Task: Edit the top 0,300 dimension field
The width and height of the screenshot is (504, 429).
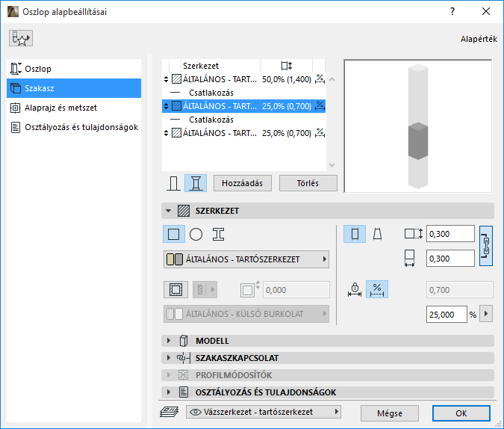Action: click(x=450, y=234)
